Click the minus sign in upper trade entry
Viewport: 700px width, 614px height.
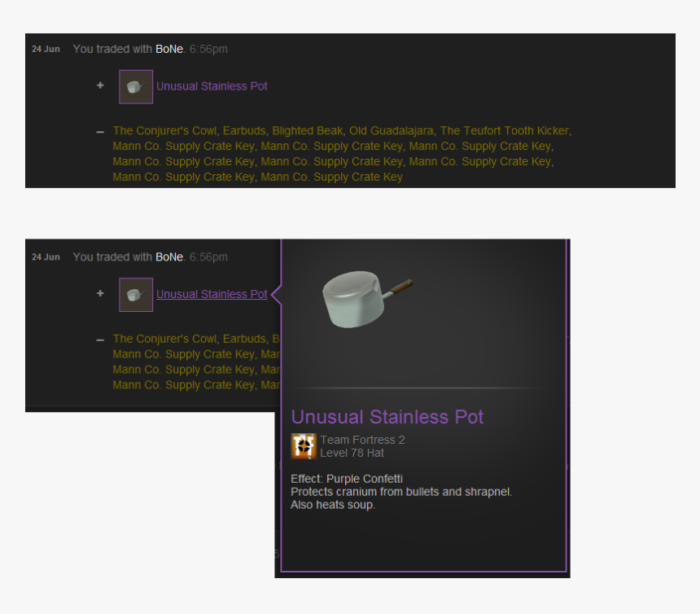pos(100,132)
